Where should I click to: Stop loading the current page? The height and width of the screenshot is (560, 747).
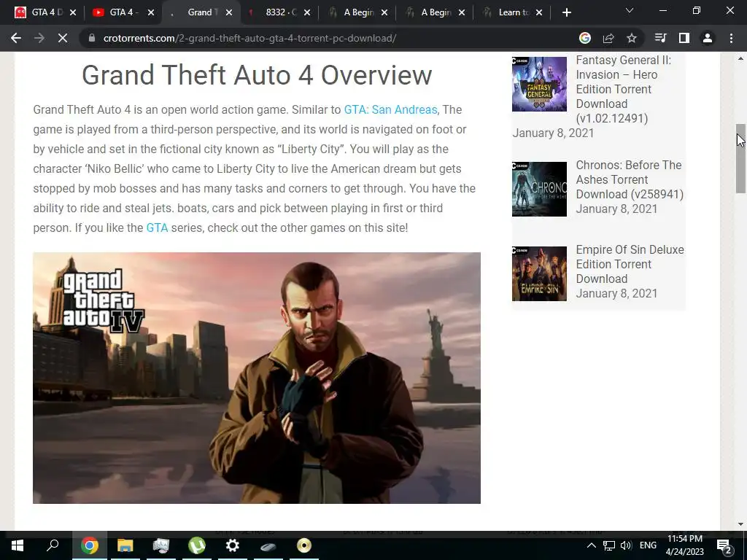click(63, 38)
